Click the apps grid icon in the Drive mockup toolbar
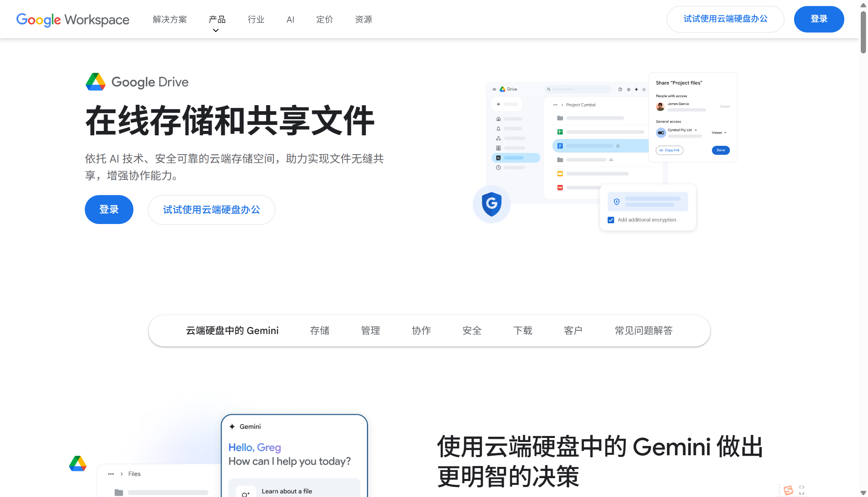 644,89
